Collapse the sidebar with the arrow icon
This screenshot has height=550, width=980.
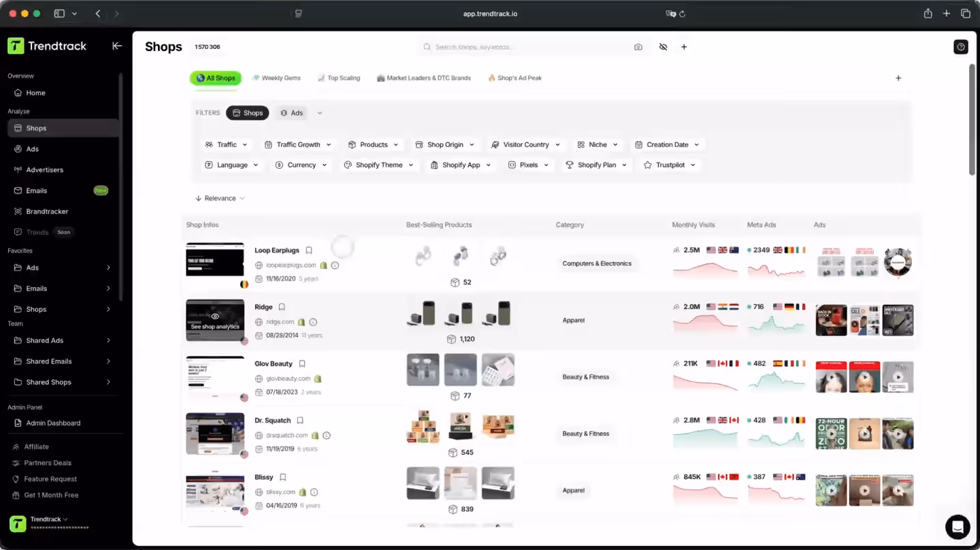pyautogui.click(x=116, y=46)
